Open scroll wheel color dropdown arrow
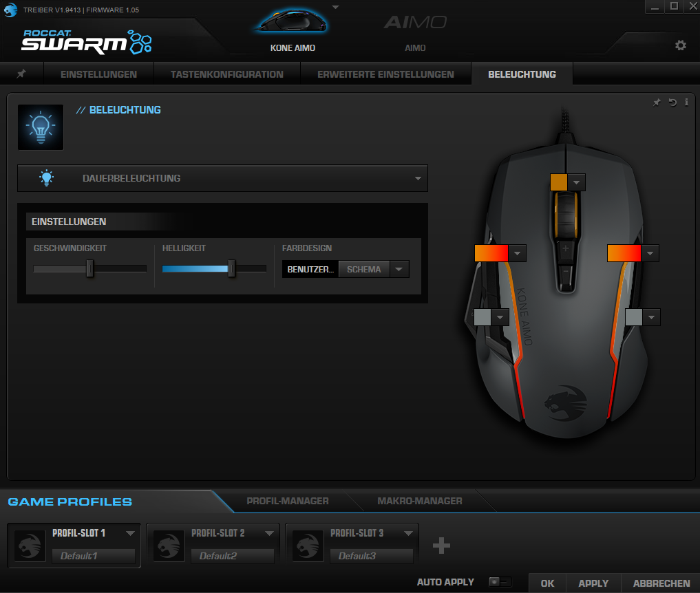This screenshot has height=593, width=700. click(576, 182)
